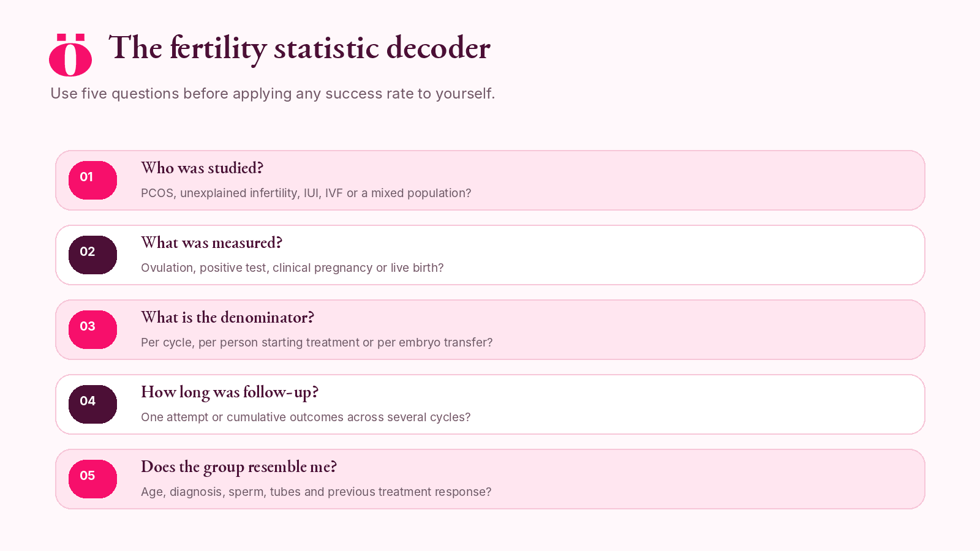The height and width of the screenshot is (551, 980).
Task: Click the 'Ovulation, positive test' description line
Action: click(292, 268)
